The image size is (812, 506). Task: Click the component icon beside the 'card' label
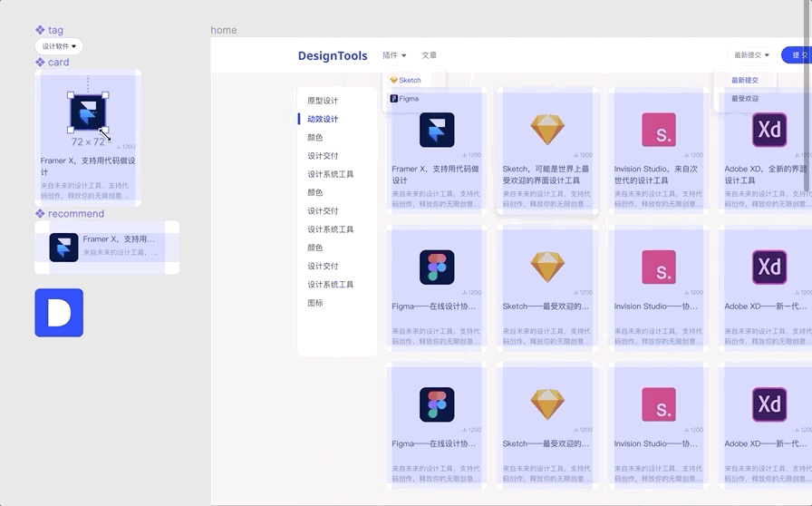point(40,63)
